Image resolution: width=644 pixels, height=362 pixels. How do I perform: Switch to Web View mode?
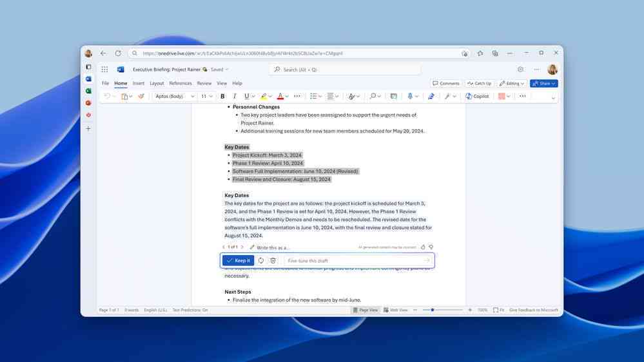[396, 310]
